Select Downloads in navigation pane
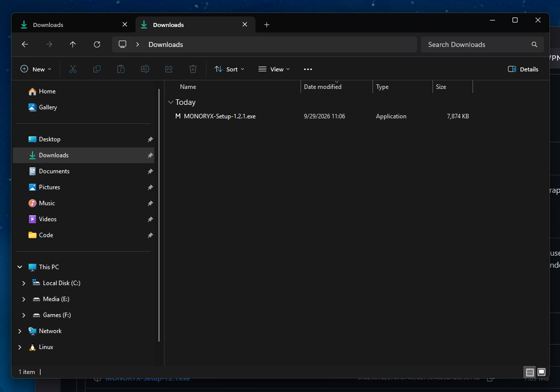Screen dimensions: 560x392 tap(83, 155)
